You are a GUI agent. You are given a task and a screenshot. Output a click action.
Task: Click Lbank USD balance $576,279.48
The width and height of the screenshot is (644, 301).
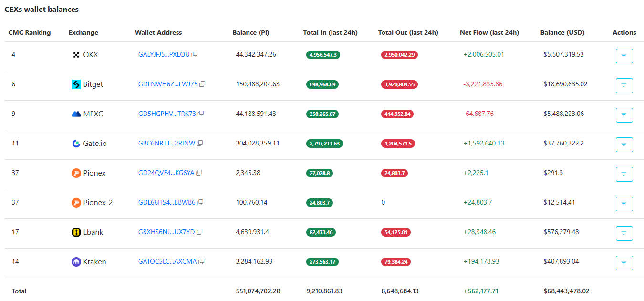561,232
